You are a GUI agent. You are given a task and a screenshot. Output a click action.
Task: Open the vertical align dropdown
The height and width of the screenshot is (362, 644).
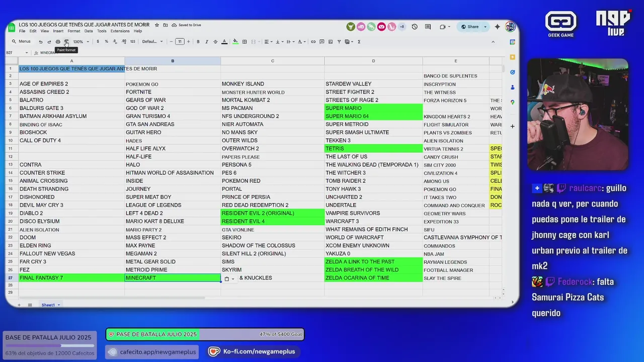(279, 42)
